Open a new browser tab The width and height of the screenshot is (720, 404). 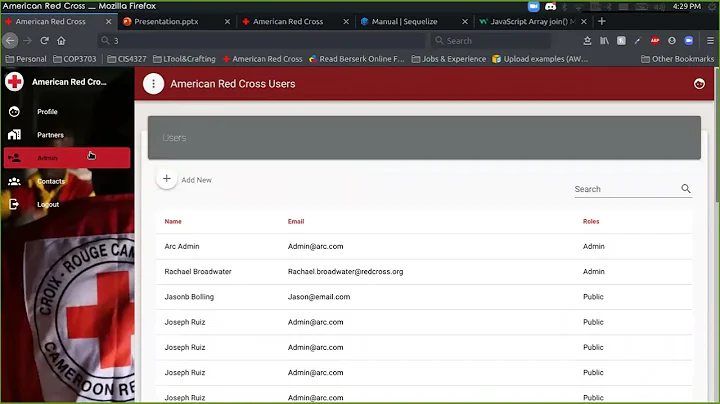click(602, 21)
